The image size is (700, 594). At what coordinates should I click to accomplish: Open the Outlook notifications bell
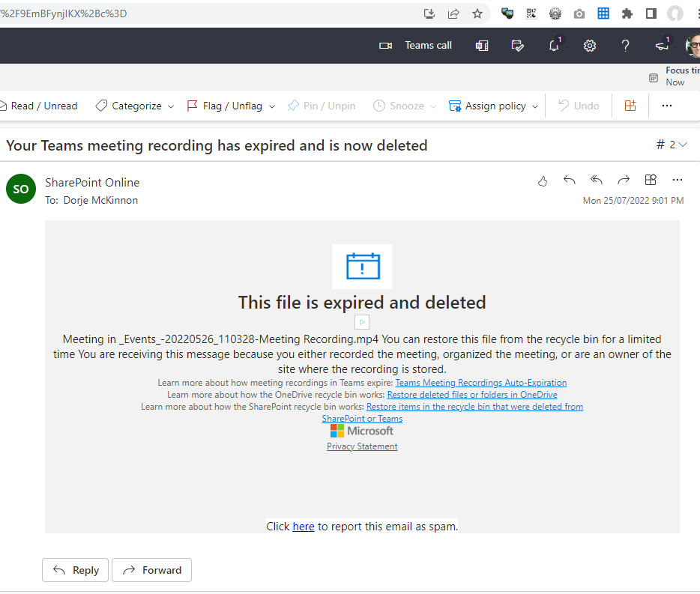pos(554,46)
